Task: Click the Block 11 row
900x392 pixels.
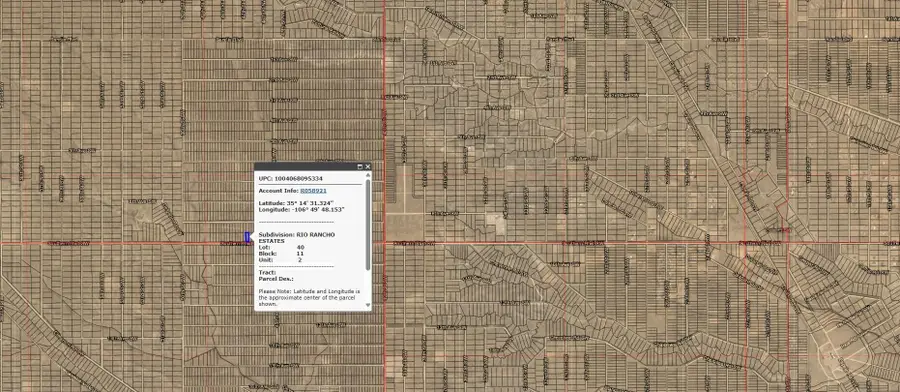Action: coord(281,254)
